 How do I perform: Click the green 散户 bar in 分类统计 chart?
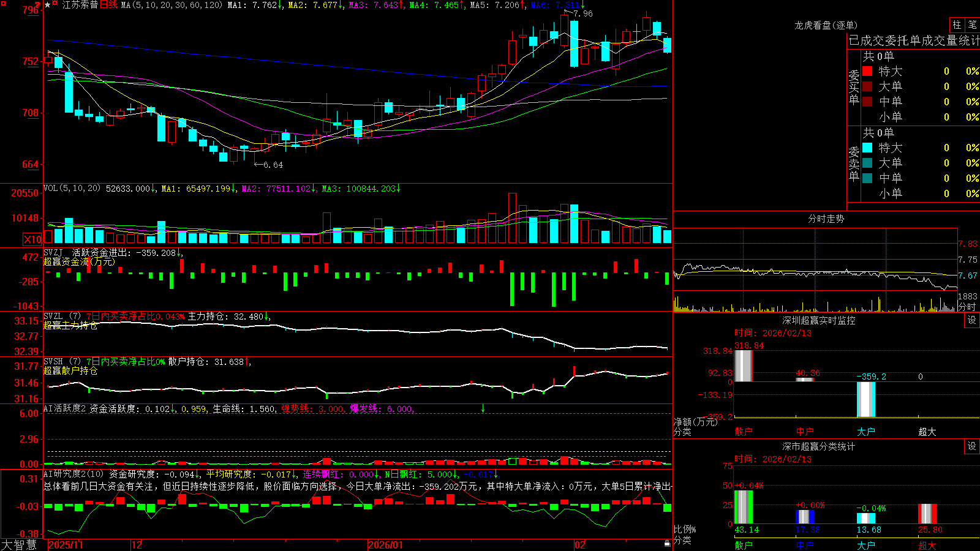(x=743, y=507)
